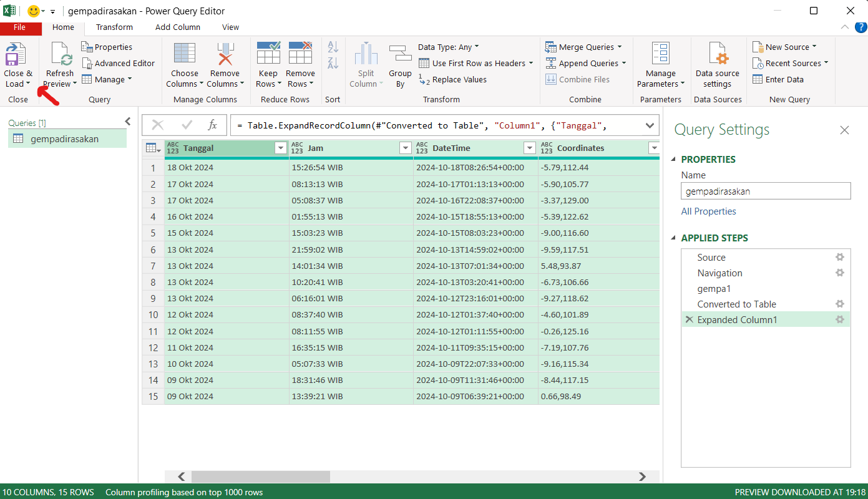Click Enter Data

pyautogui.click(x=778, y=79)
